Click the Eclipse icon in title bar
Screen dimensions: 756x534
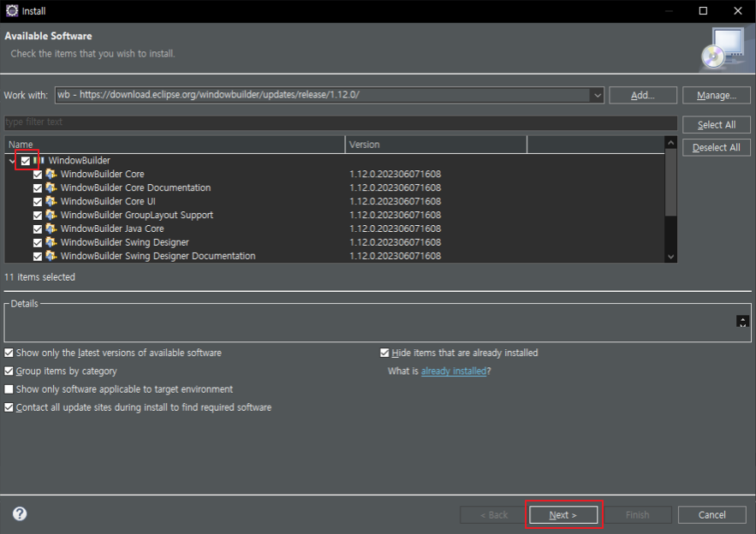(x=12, y=10)
